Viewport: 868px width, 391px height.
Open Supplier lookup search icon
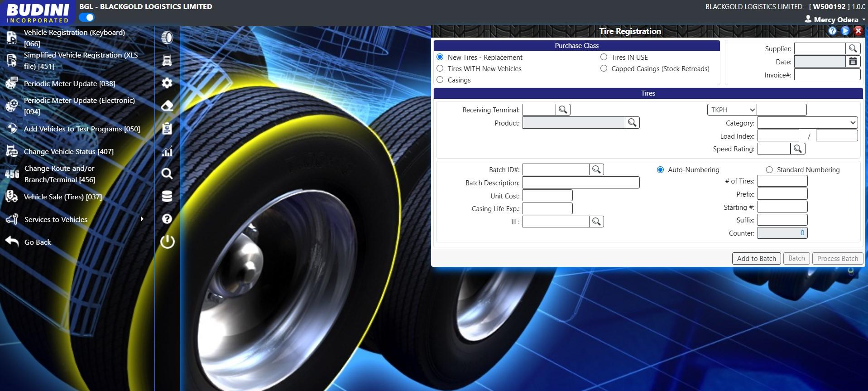pos(853,48)
